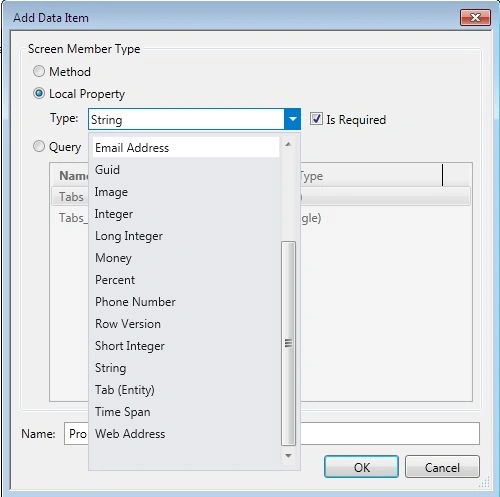Pick Money from the dropdown list

186,258
